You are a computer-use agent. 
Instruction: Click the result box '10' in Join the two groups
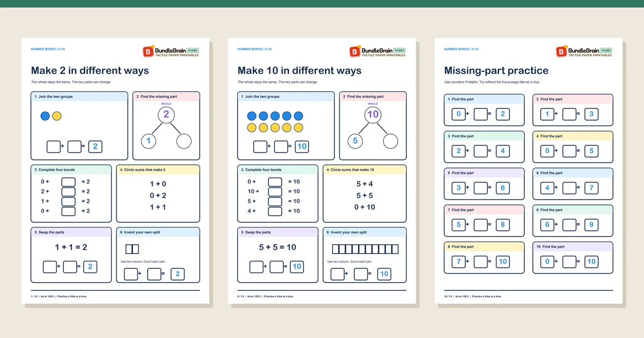coord(302,146)
